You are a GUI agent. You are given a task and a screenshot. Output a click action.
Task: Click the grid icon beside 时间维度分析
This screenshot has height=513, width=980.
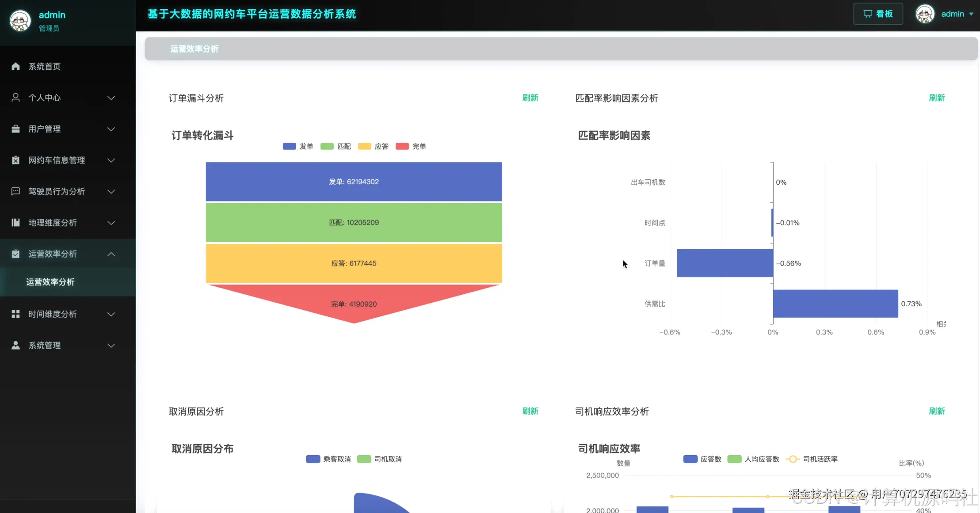(15, 314)
